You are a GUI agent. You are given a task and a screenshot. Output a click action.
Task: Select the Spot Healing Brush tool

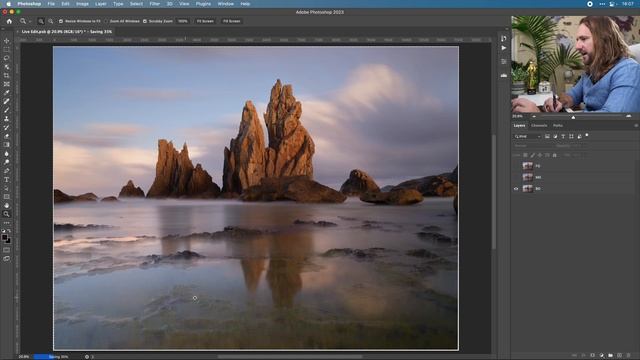coord(7,101)
